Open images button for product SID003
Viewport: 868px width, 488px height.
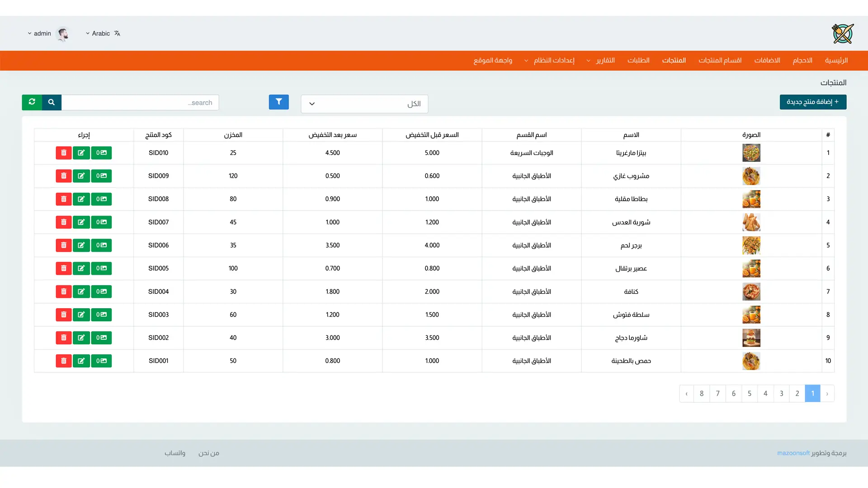(101, 314)
